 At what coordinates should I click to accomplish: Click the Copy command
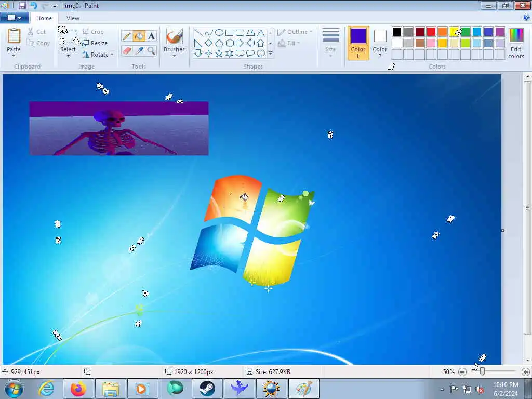click(38, 43)
